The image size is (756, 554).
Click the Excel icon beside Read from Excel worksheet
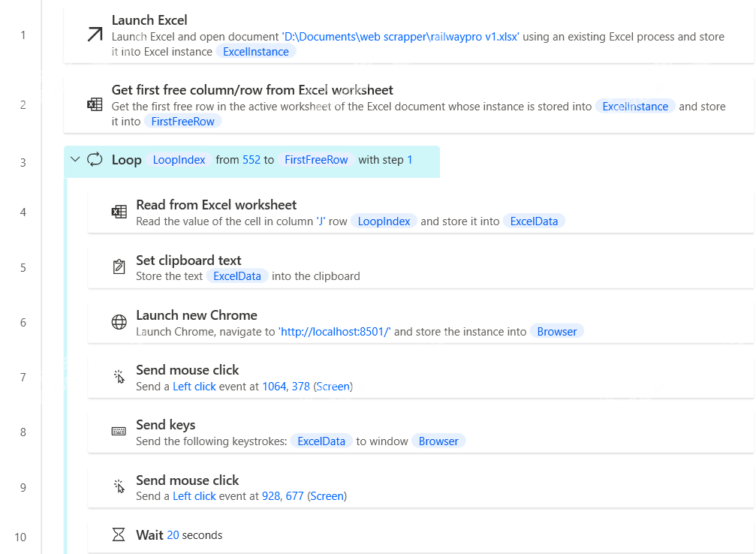point(119,212)
